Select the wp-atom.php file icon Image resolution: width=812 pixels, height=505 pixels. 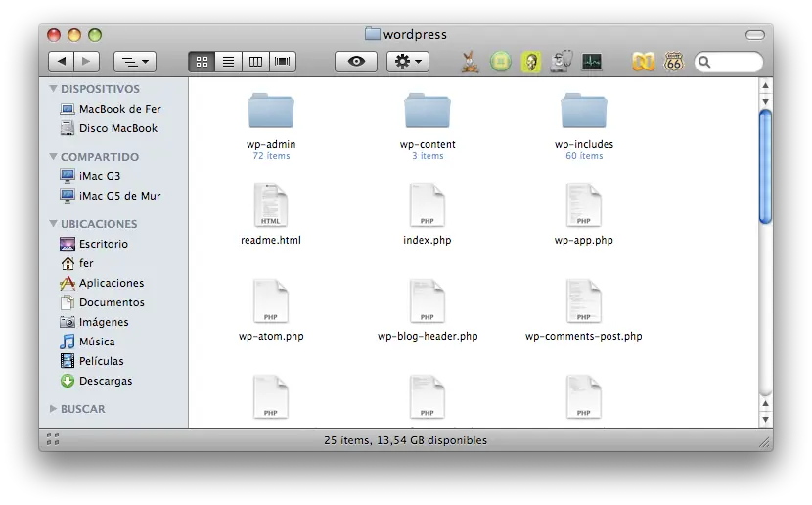coord(271,300)
